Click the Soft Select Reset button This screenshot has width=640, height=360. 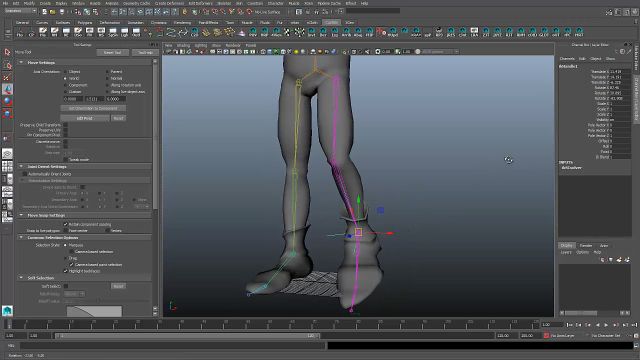point(118,286)
